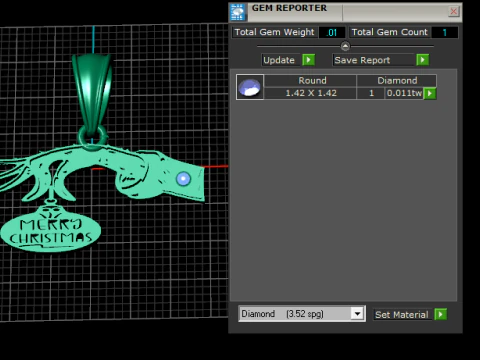The height and width of the screenshot is (360, 480).
Task: Select the round gem thumbnail in the report
Action: (250, 87)
